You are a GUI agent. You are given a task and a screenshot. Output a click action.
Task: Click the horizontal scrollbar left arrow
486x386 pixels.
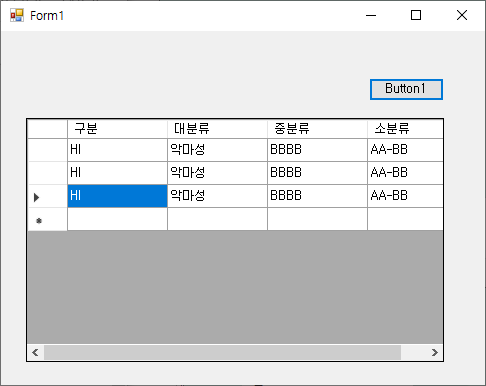35,352
